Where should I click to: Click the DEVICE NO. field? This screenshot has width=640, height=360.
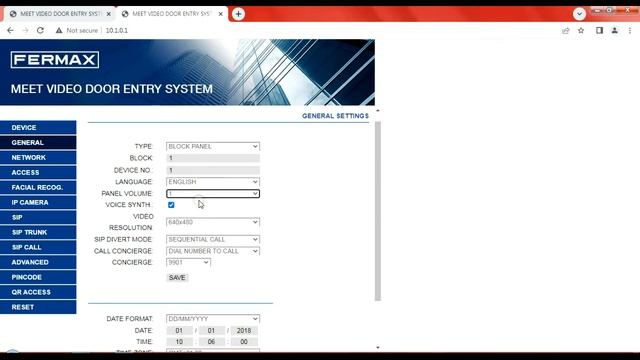213,170
